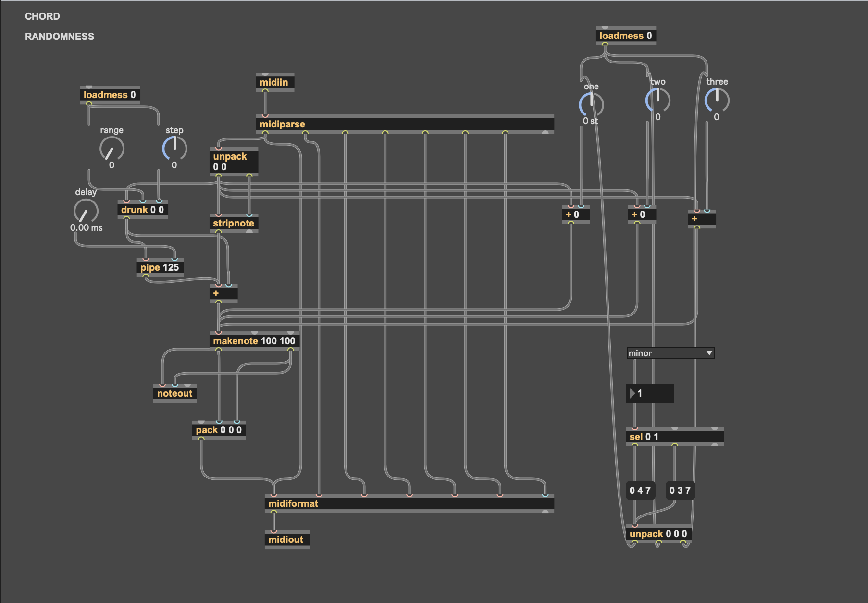Click the midiparse object
The height and width of the screenshot is (603, 868).
click(x=282, y=124)
